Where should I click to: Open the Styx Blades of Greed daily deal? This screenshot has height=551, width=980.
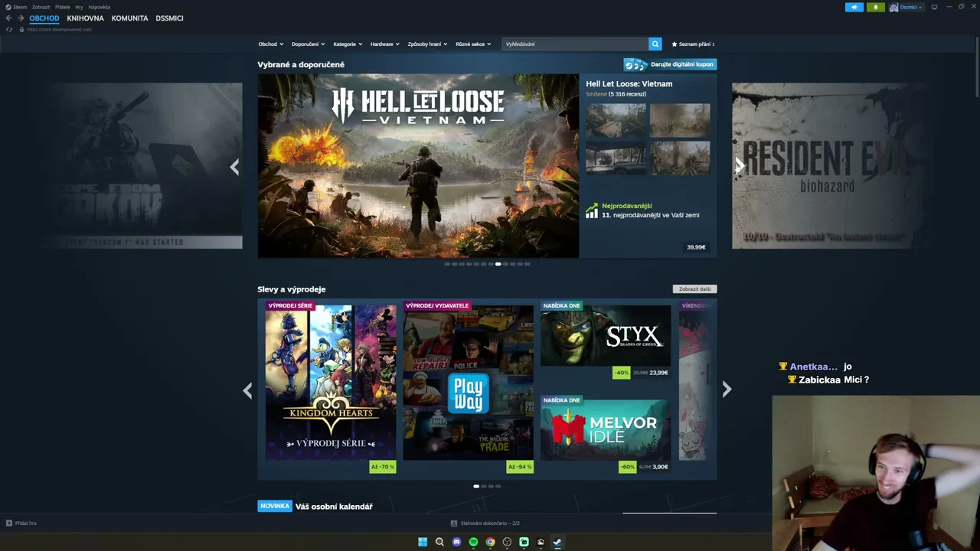click(606, 341)
